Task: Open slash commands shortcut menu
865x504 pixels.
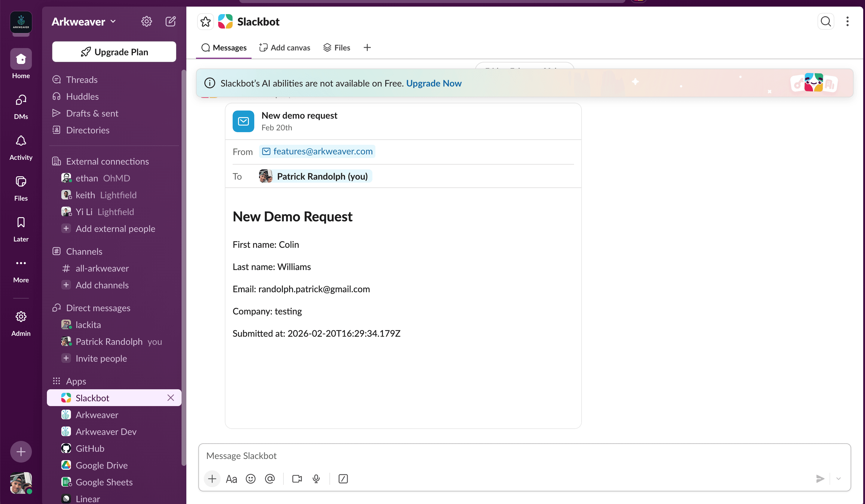Action: (x=343, y=478)
